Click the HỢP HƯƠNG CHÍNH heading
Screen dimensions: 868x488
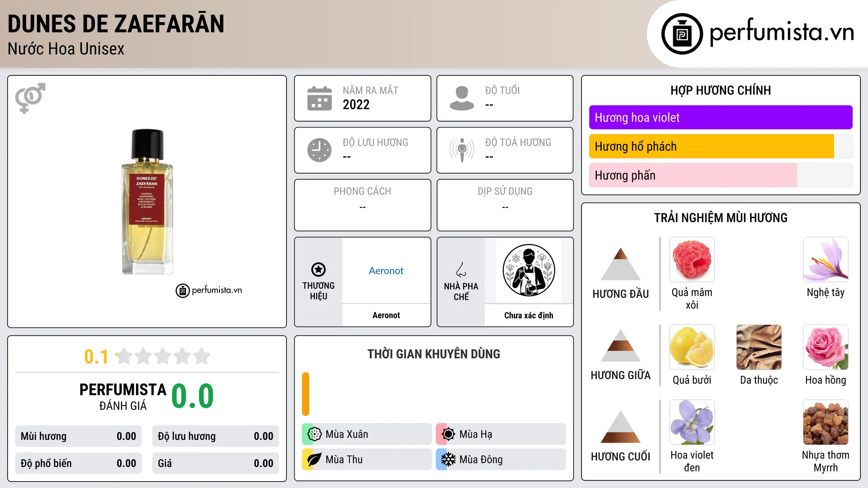pyautogui.click(x=721, y=90)
